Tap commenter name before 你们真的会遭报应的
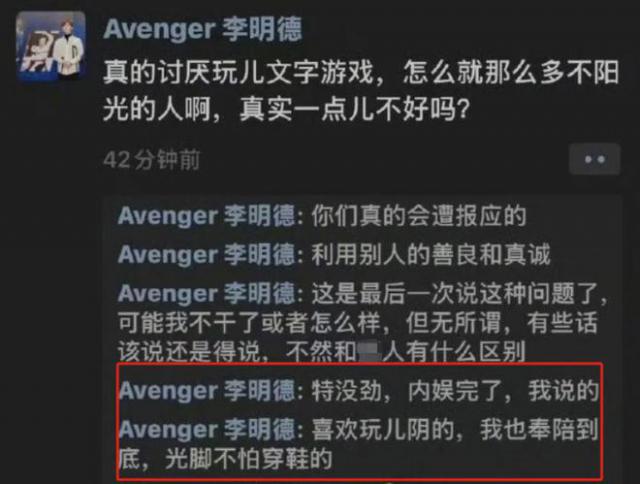This screenshot has height=484, width=640. click(x=206, y=216)
